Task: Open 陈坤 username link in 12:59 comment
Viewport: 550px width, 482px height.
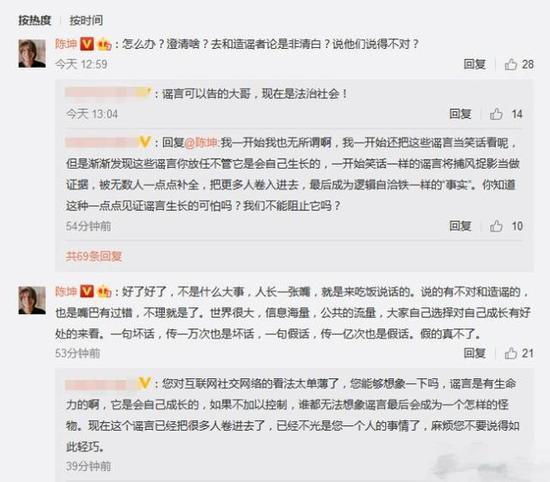Action: [x=66, y=44]
